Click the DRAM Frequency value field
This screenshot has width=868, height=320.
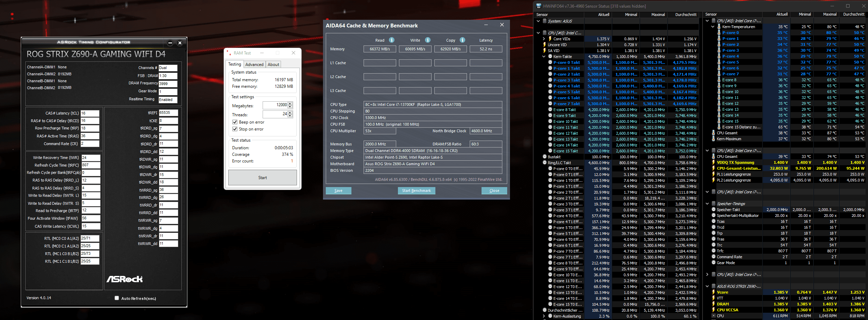point(168,84)
